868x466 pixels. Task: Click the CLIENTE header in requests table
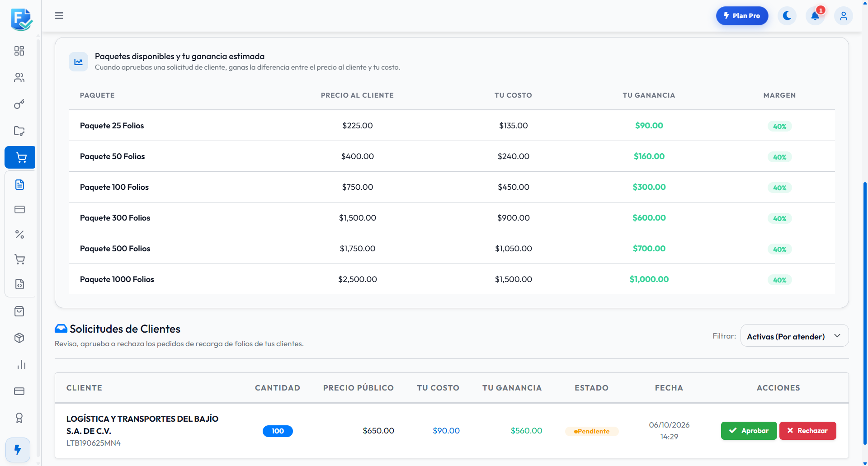(84, 388)
